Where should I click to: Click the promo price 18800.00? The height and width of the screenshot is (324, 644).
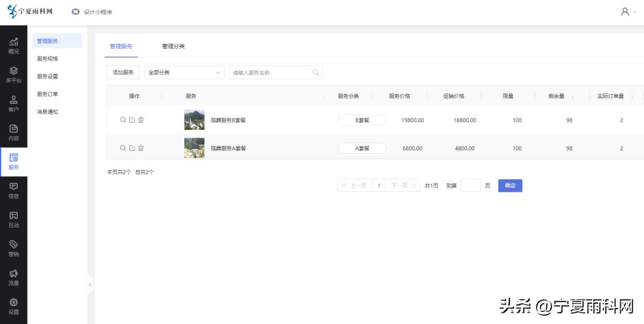pos(465,120)
